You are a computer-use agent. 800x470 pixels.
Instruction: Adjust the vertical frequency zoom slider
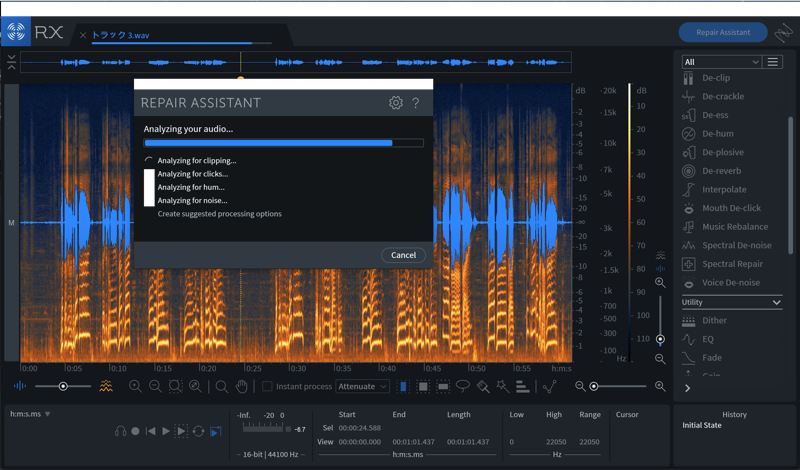point(660,339)
